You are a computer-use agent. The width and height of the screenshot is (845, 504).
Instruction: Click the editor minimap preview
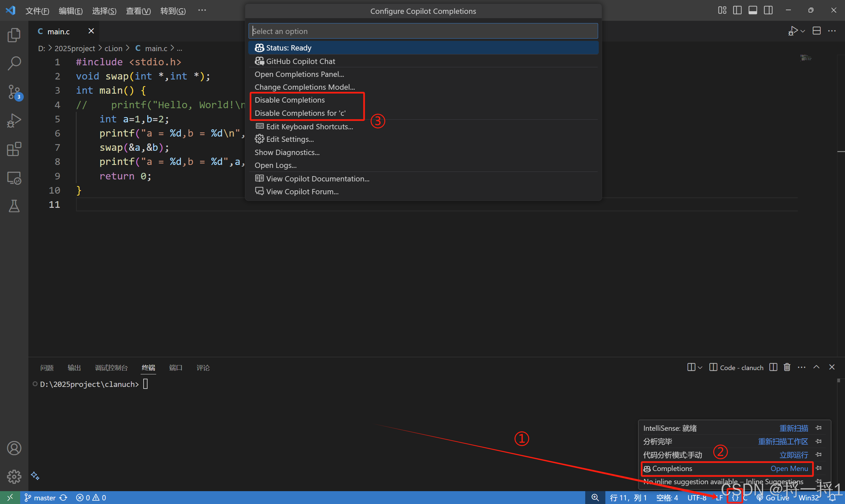pyautogui.click(x=806, y=58)
